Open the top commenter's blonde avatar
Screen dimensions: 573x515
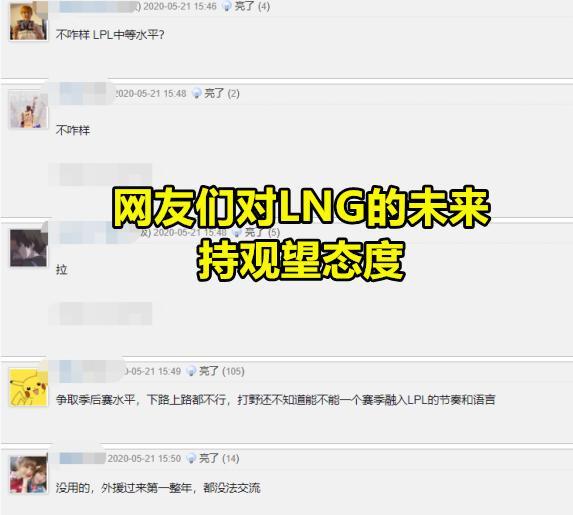(x=29, y=21)
